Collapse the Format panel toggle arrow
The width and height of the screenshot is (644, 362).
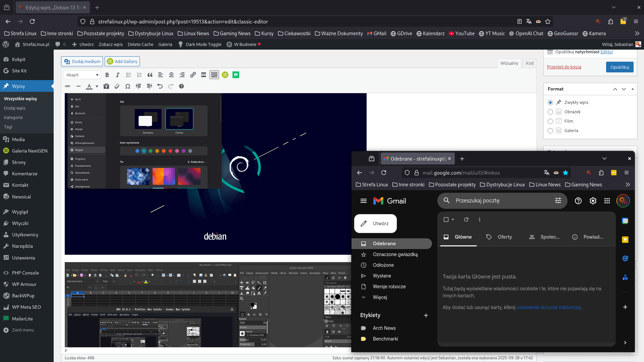point(633,89)
